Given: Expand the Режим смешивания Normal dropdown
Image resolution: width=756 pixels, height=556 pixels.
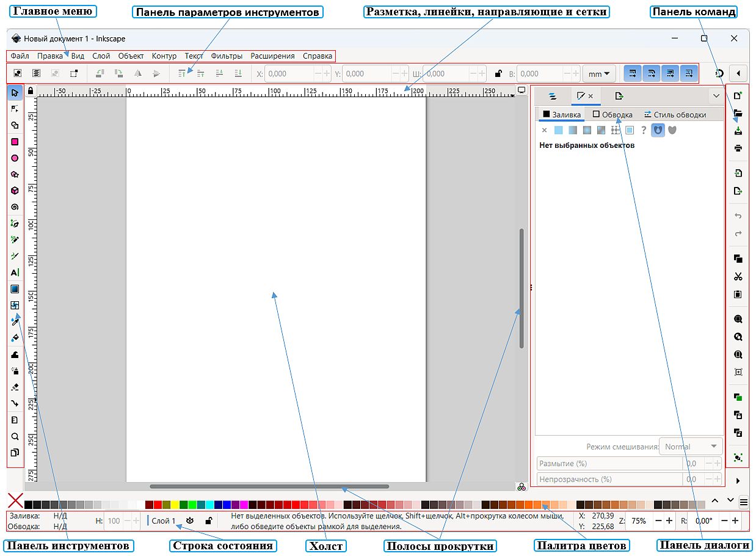Looking at the screenshot, I should (691, 447).
